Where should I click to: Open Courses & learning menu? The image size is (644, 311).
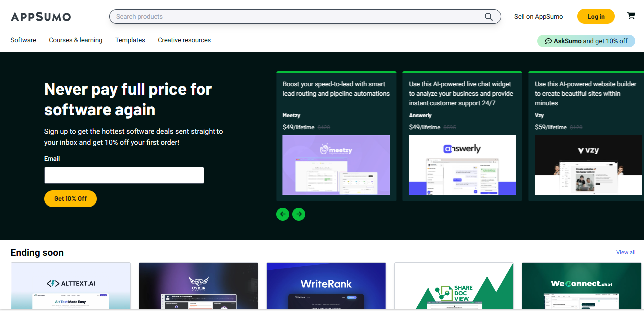click(x=76, y=40)
